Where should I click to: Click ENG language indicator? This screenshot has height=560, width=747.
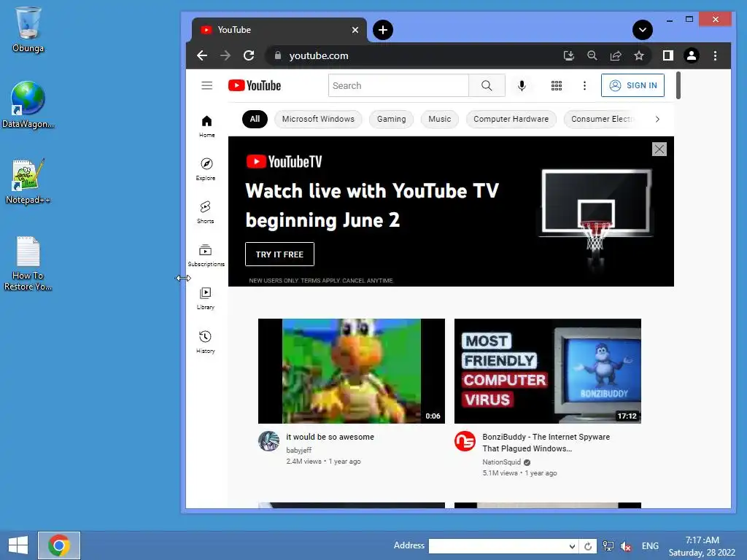pos(650,546)
